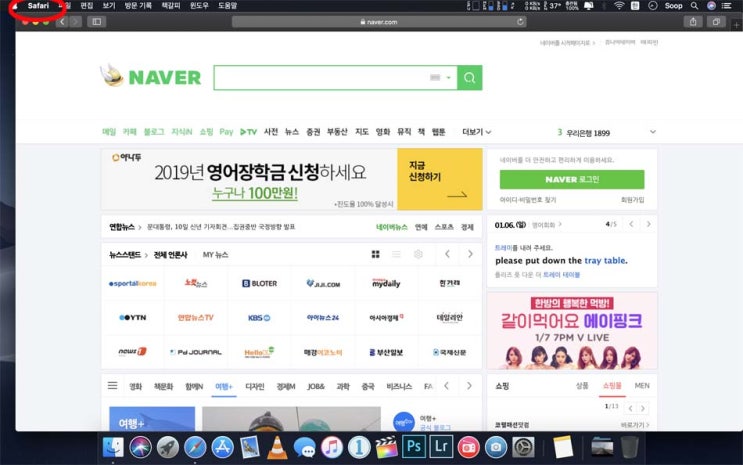Click the 지금 신청하기 banner button
Screen dimensions: 743x465
tap(440, 179)
